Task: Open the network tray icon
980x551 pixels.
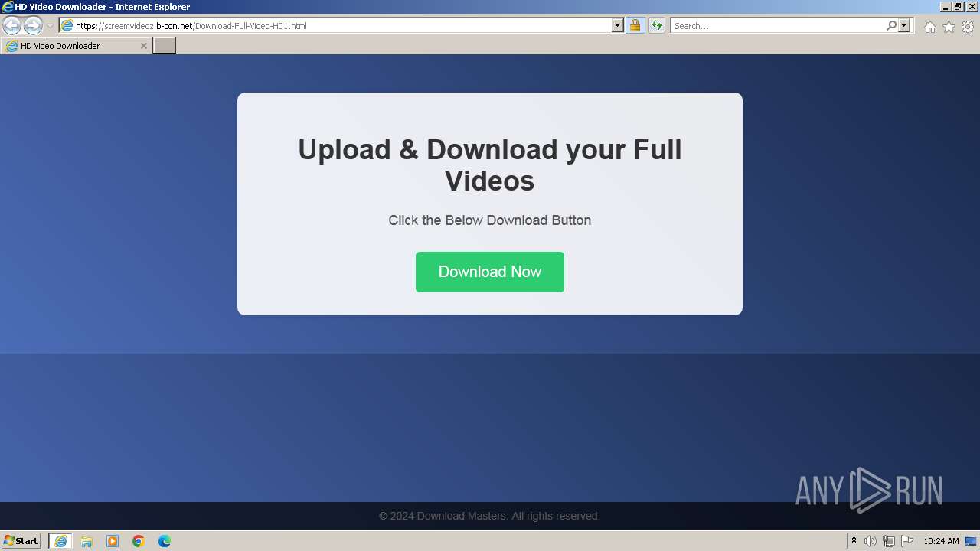Action: (889, 541)
